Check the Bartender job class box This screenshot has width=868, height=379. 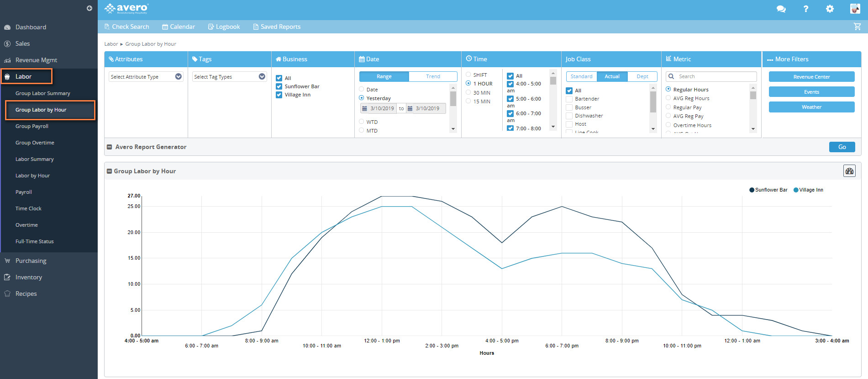click(569, 99)
